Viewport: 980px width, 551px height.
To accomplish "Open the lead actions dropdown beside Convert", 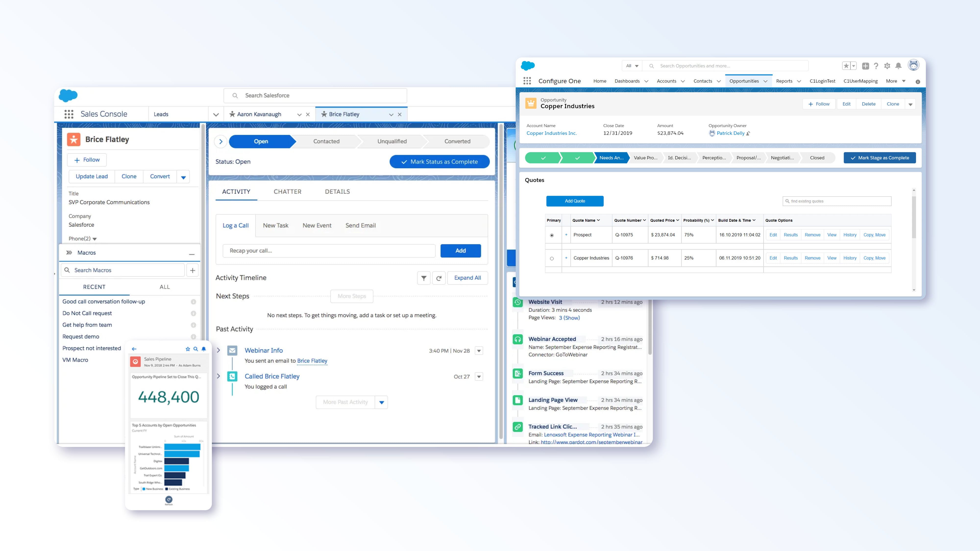I will click(183, 177).
